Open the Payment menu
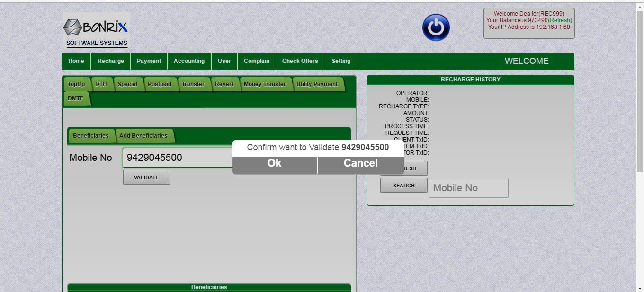 (149, 61)
